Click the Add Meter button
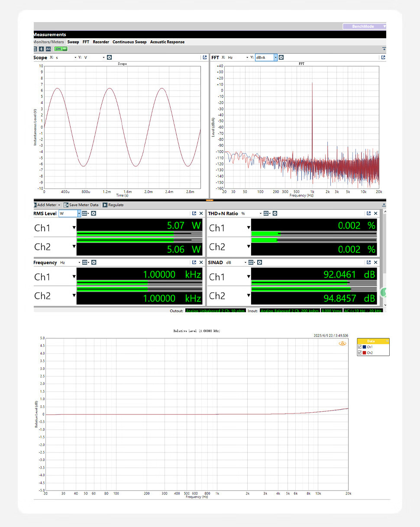This screenshot has height=527, width=420. 47,205
